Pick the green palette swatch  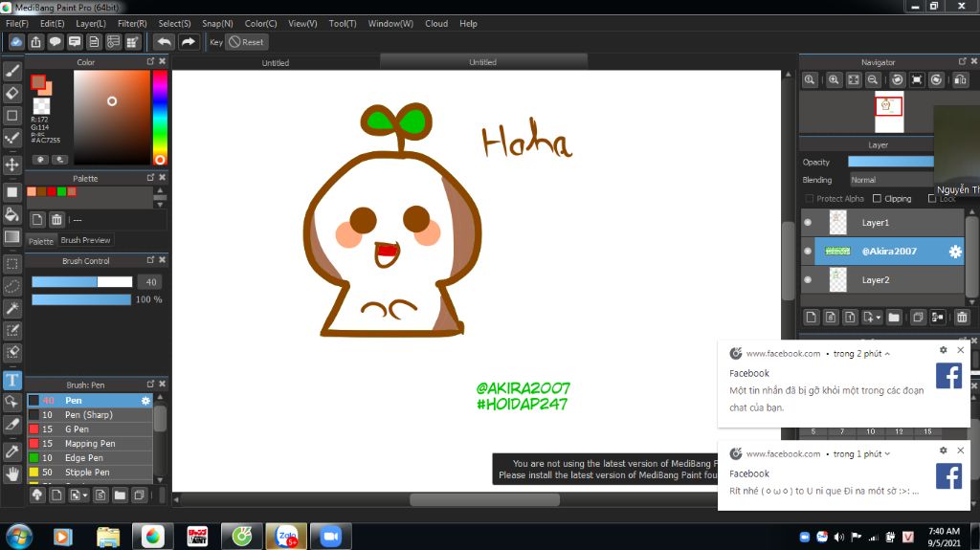click(x=62, y=192)
